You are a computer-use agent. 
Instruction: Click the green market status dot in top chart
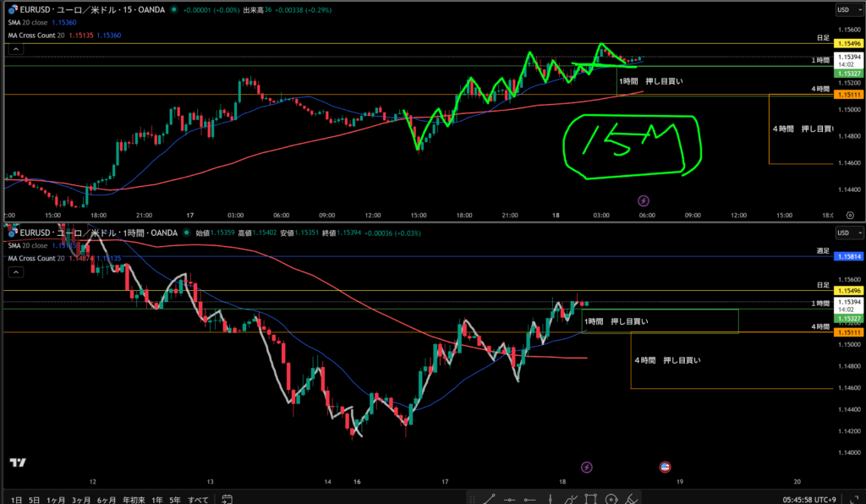coord(173,9)
